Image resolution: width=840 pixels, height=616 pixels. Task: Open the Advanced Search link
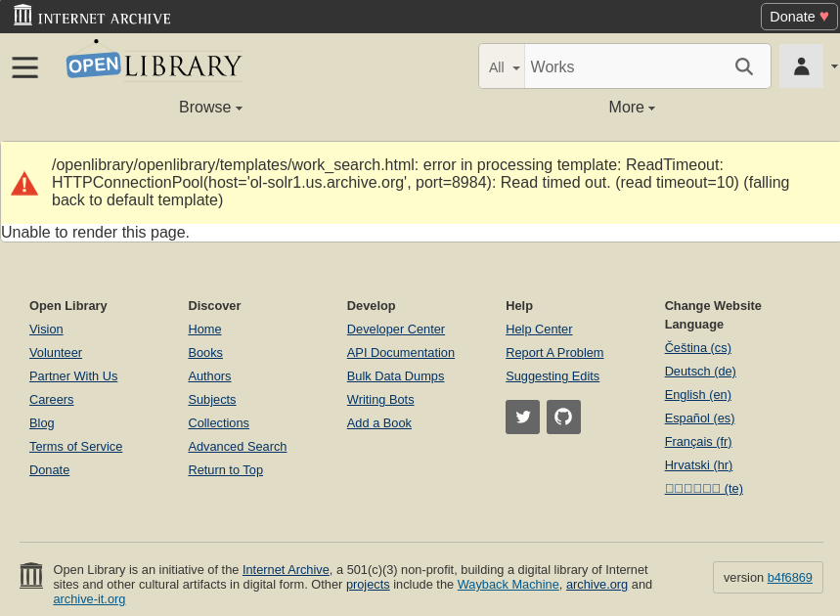tap(238, 447)
